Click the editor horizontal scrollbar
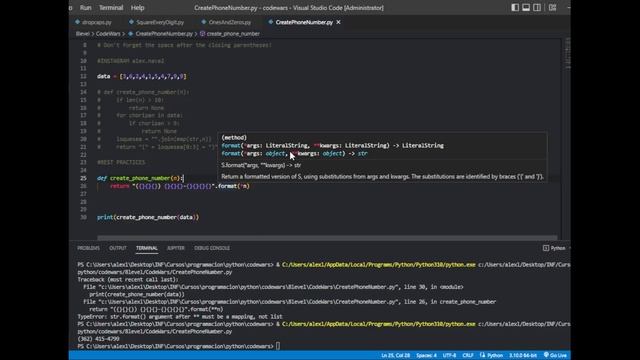 [x=327, y=238]
